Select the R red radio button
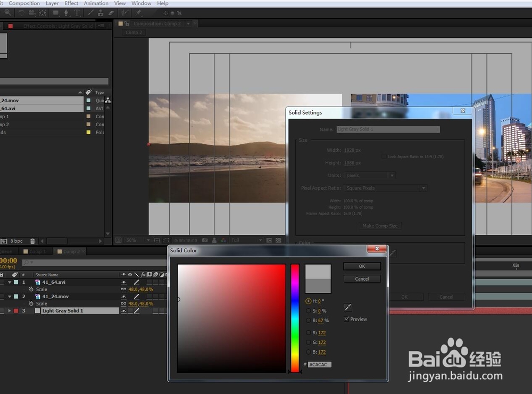Image resolution: width=532 pixels, height=394 pixels. click(309, 333)
